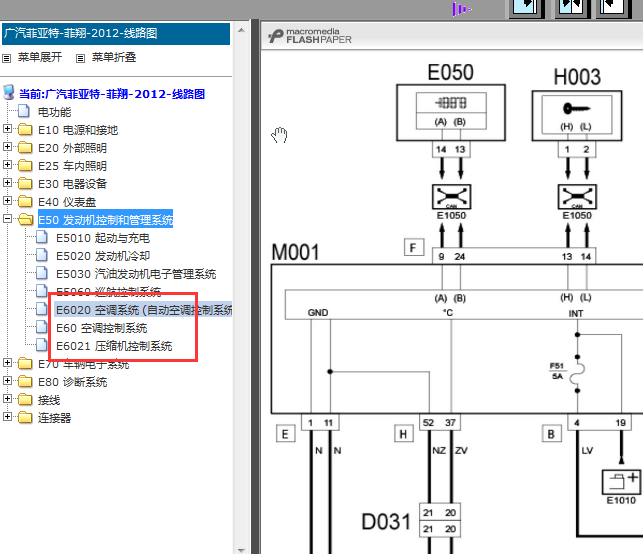Click the E10 电源和接地 folder icon
The height and width of the screenshot is (554, 643).
[25, 130]
